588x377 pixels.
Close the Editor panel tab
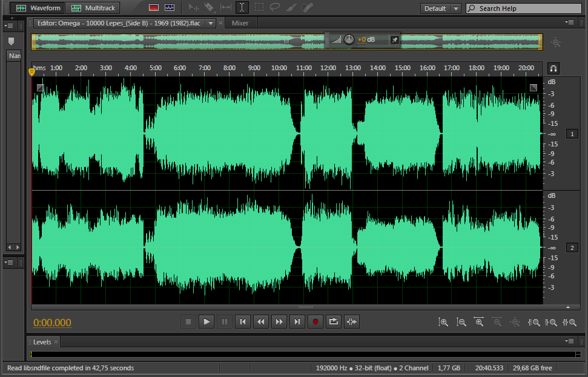220,23
